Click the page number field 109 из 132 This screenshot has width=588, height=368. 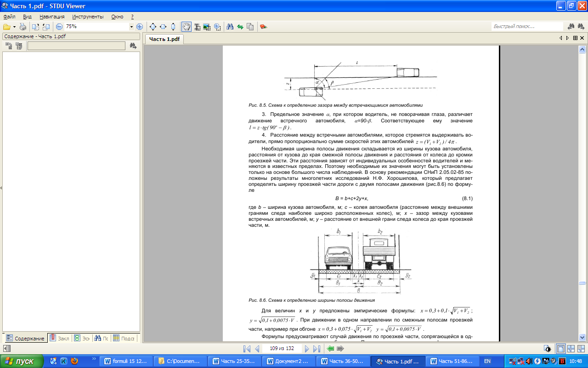(282, 349)
